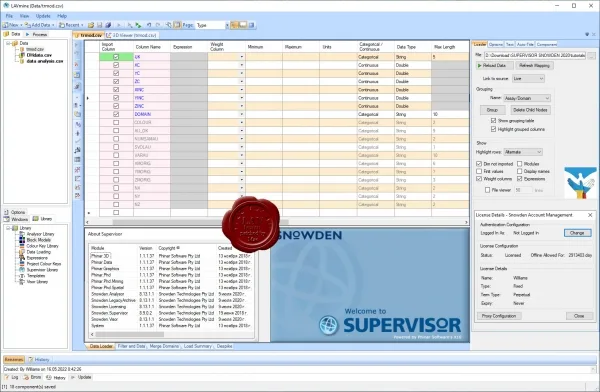Select the Phinar 3D module row
Viewport: 600px width, 392px height.
(x=170, y=256)
